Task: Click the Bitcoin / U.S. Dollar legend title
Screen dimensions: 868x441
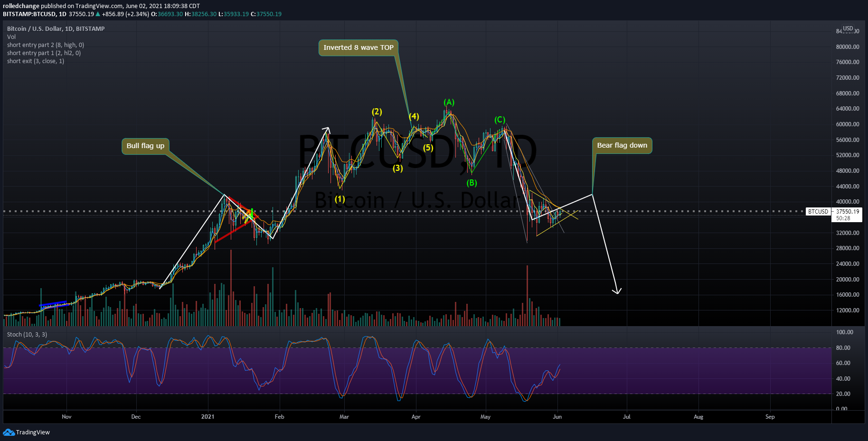Action: 56,28
